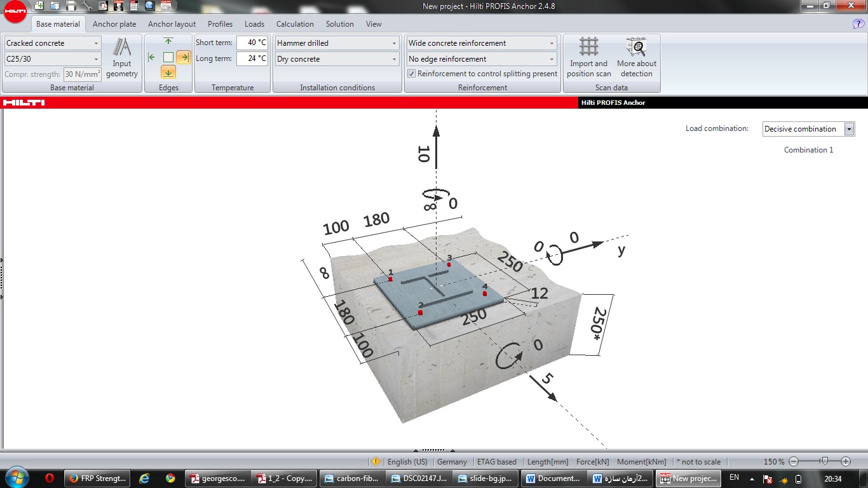Click Germany region in status bar
The width and height of the screenshot is (868, 488).
tap(452, 462)
